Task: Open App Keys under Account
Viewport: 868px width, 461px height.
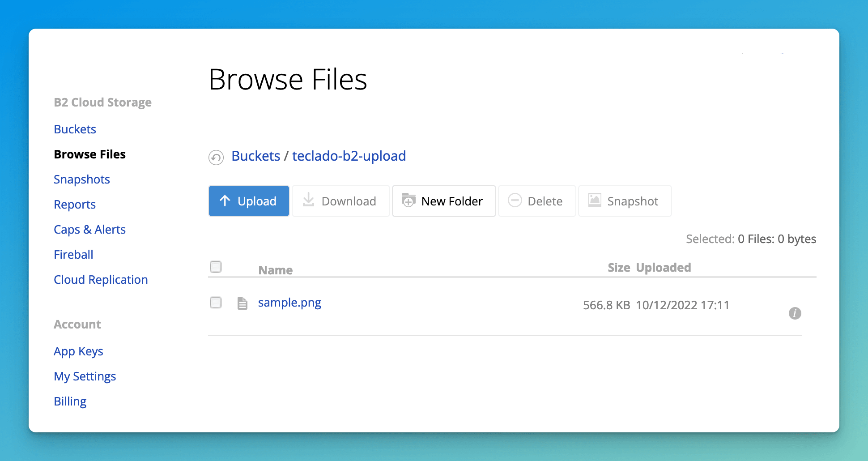Action: tap(78, 351)
